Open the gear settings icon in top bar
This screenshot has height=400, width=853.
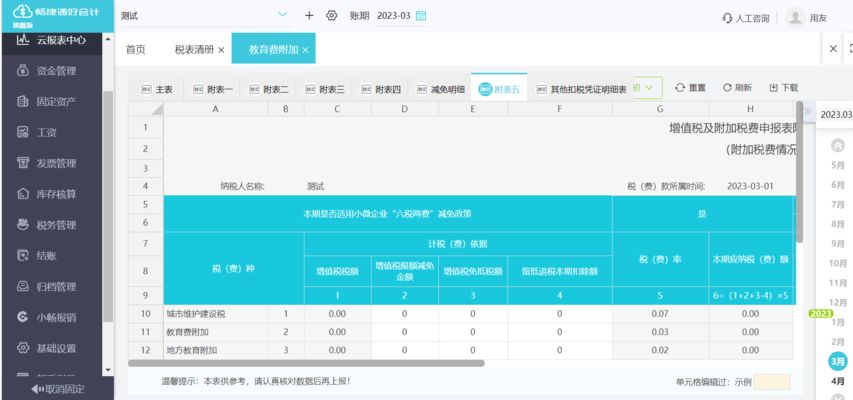click(332, 16)
